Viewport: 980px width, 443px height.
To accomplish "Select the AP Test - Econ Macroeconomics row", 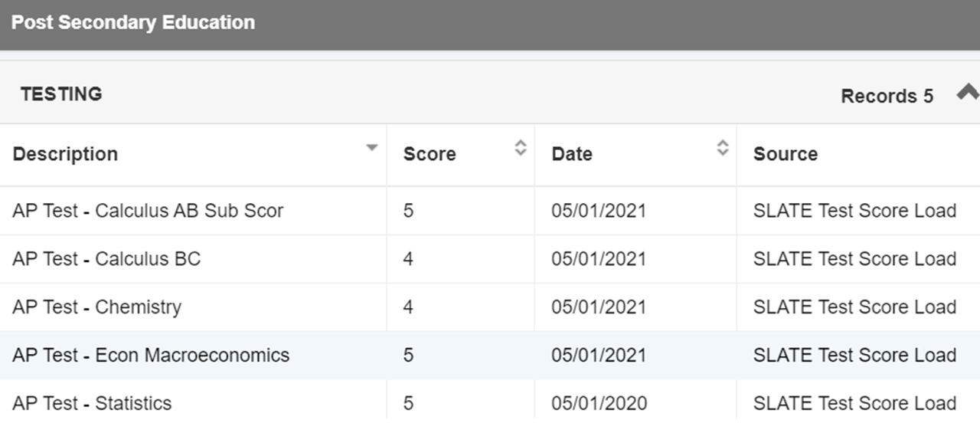I will pos(490,356).
